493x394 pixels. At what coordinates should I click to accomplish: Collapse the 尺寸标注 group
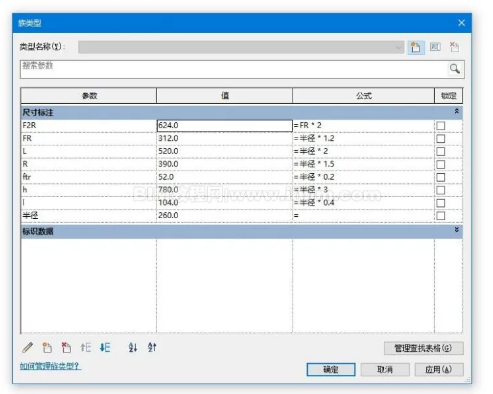click(x=457, y=111)
